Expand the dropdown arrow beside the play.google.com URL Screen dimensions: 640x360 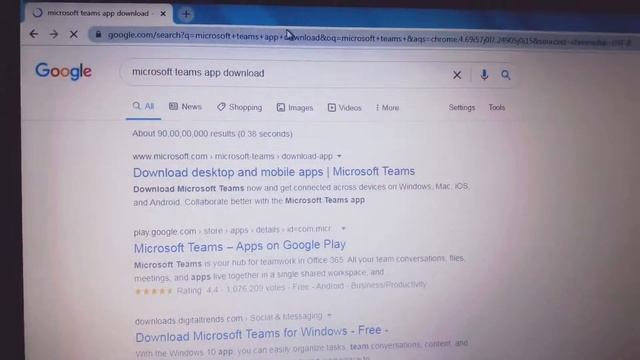[x=343, y=228]
